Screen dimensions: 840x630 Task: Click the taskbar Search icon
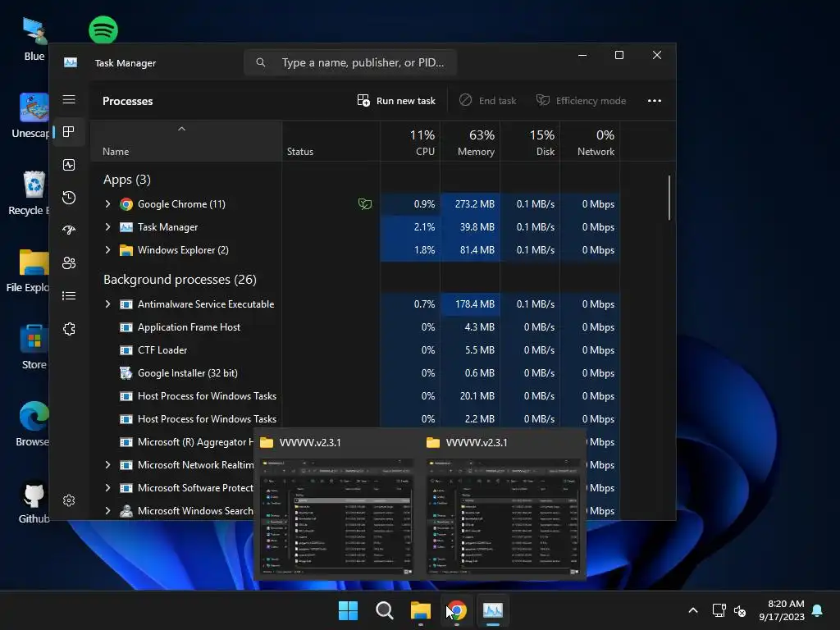[x=384, y=610]
